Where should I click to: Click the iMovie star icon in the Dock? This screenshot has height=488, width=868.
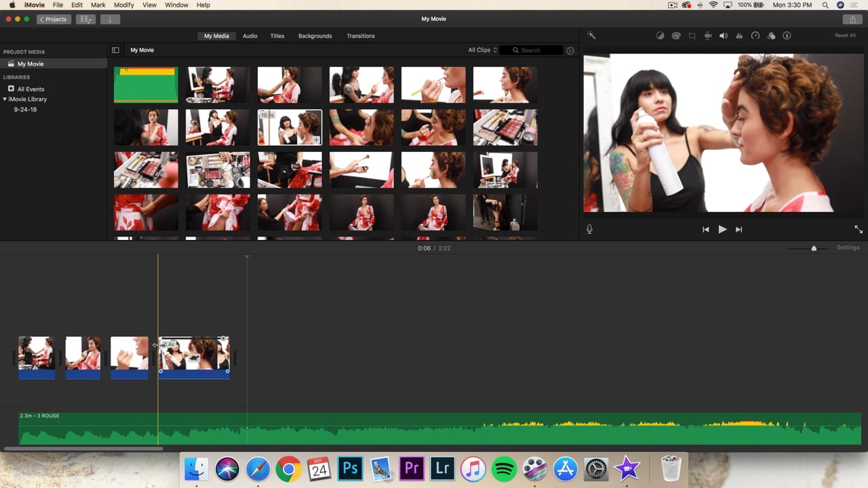pyautogui.click(x=627, y=468)
